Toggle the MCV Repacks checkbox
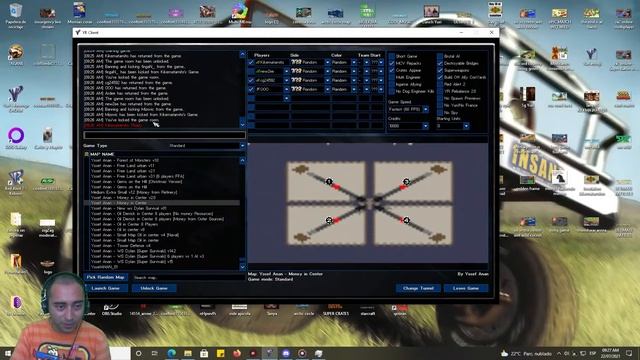The width and height of the screenshot is (640, 360). pos(392,63)
